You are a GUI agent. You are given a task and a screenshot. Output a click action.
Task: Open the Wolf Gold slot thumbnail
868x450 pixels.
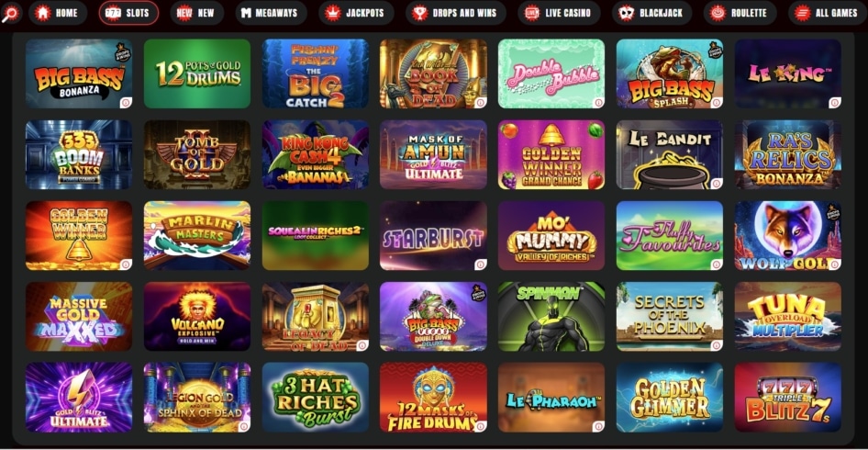788,235
